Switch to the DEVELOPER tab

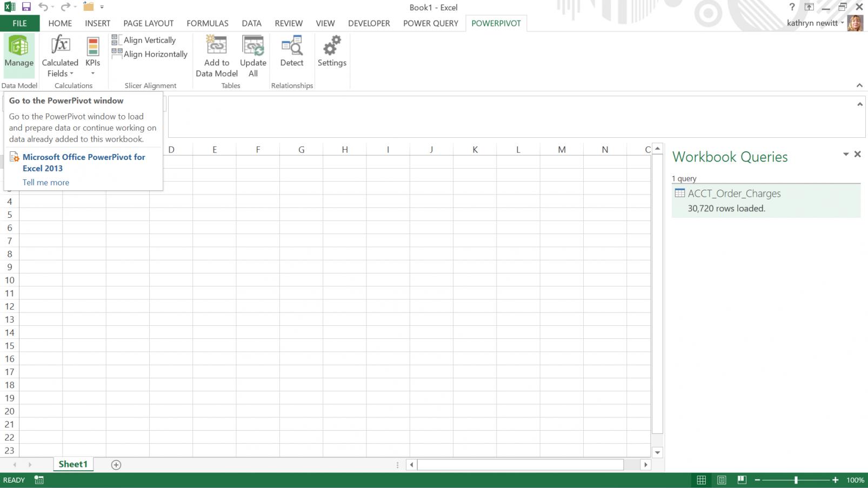pos(369,23)
